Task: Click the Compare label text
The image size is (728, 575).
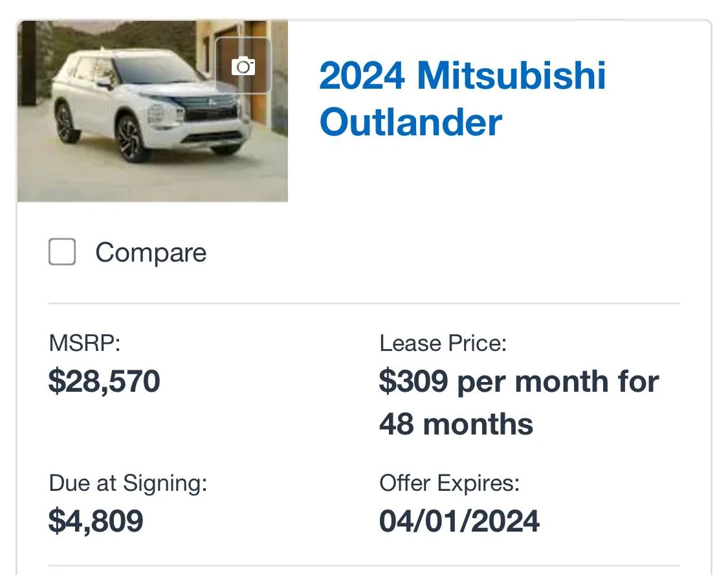Action: (151, 253)
